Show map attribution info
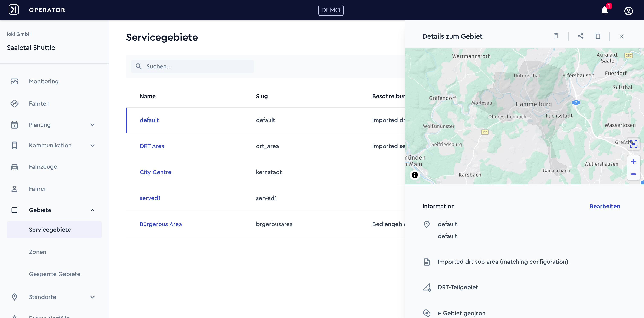The width and height of the screenshot is (644, 318). coord(414,175)
